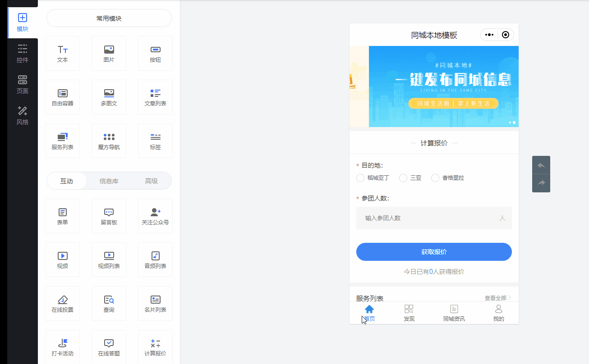Add a 图片 module
This screenshot has height=364, width=589.
coord(109,54)
